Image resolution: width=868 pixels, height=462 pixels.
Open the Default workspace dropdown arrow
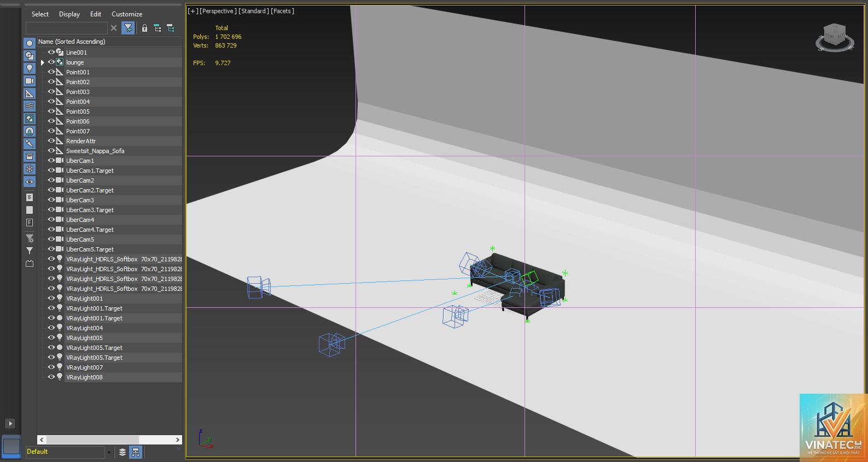(109, 452)
